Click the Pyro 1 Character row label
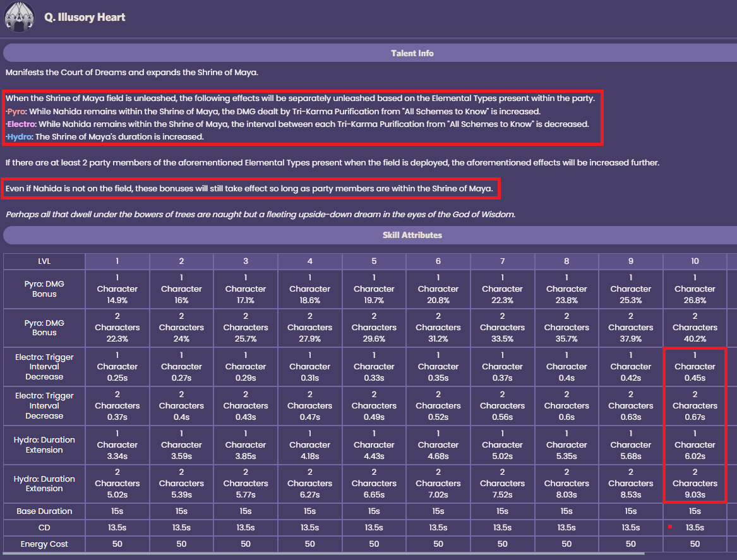This screenshot has height=560, width=737. pos(44,289)
